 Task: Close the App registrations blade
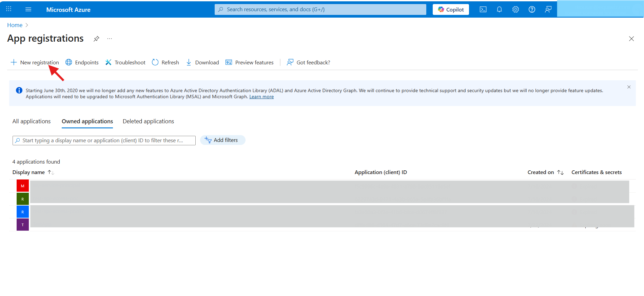[631, 39]
